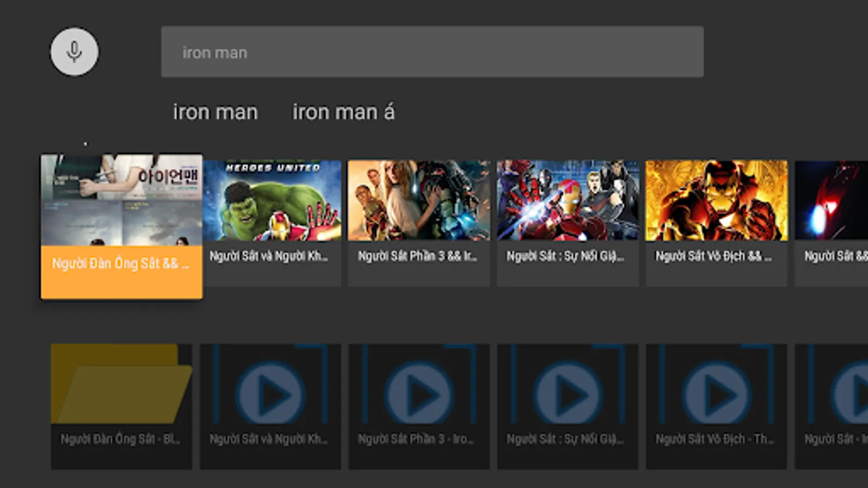Open the yellow folder icon
The image size is (868, 488).
tap(122, 384)
